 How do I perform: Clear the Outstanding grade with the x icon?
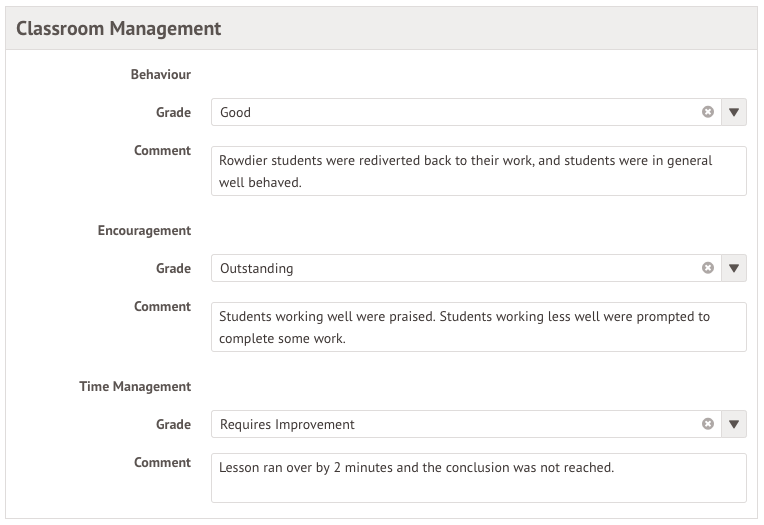708,268
